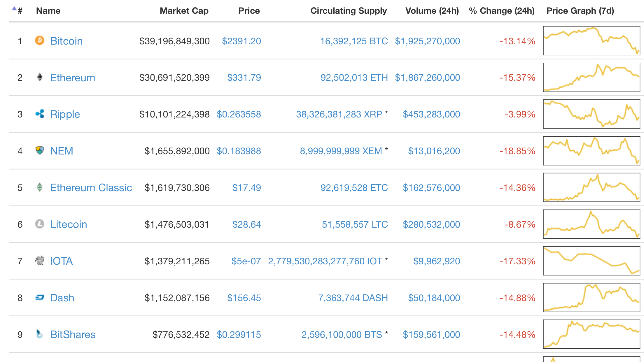The width and height of the screenshot is (644, 362).
Task: Click Ethereum volume $1,867,260,000
Action: click(x=428, y=78)
